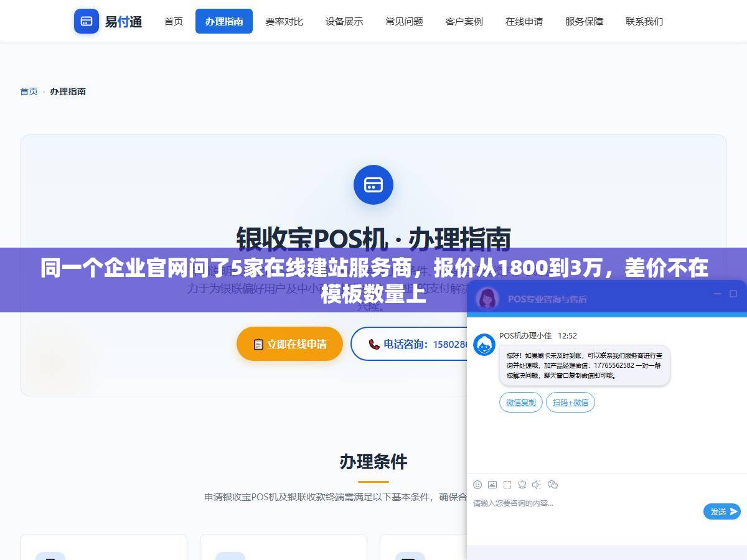
Task: Click the 微信复制 link in chat
Action: coord(521,402)
